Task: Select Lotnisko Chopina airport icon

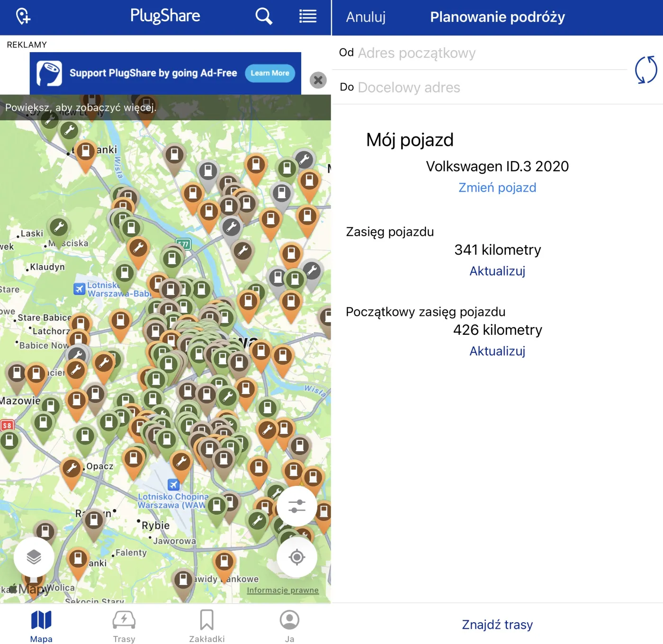Action: click(x=173, y=484)
